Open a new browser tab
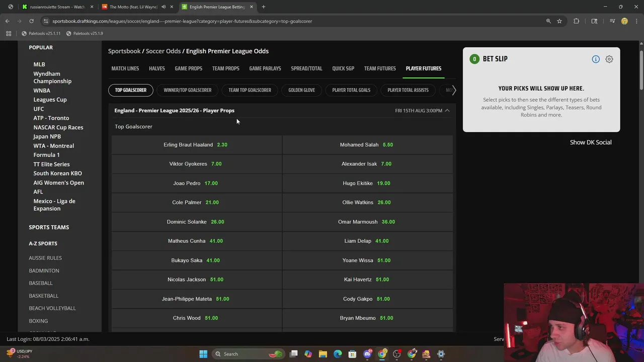The height and width of the screenshot is (362, 644). tap(264, 7)
